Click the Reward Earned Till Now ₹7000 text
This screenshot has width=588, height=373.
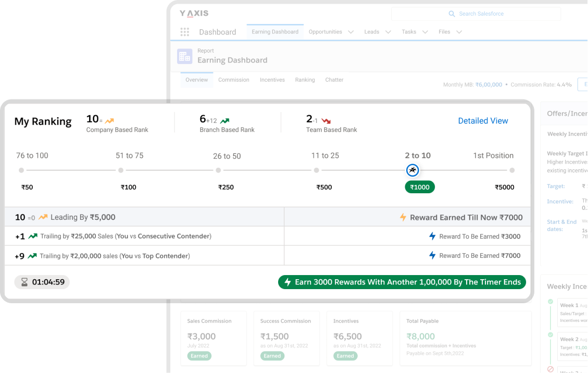pos(466,218)
